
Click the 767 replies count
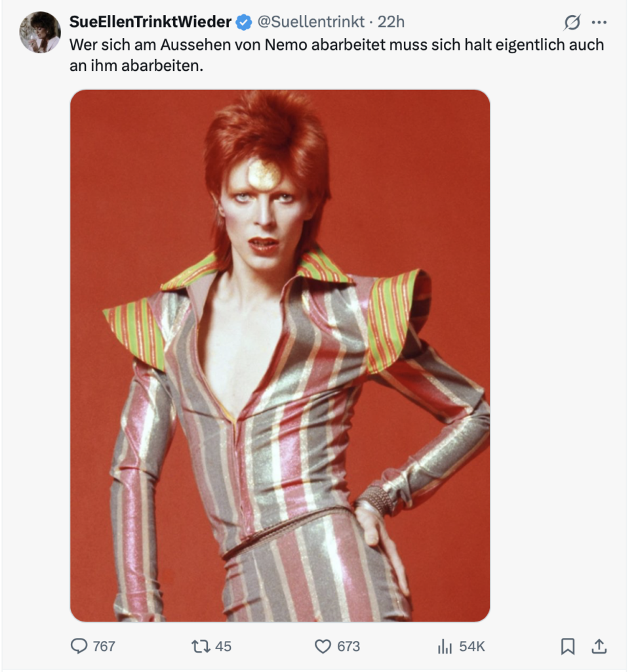[x=104, y=646]
